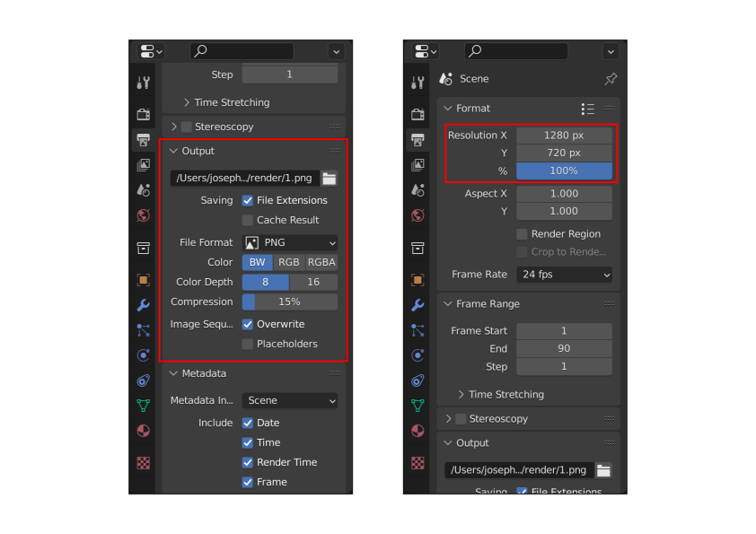Select Output properties tab in right panel
Screen dimensions: 756x534
coord(418,140)
